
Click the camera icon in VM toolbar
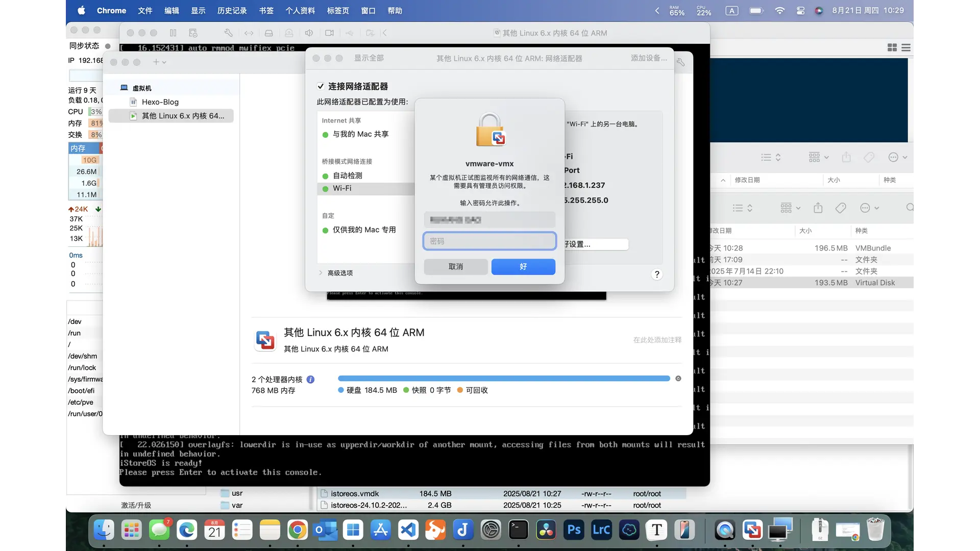tap(329, 33)
